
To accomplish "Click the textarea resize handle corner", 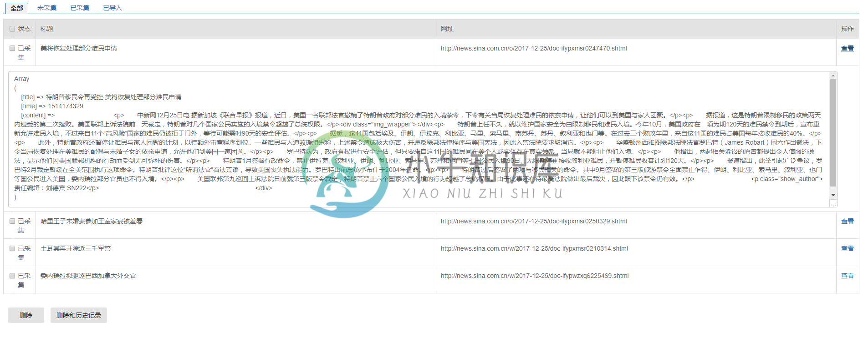I will coord(834,204).
